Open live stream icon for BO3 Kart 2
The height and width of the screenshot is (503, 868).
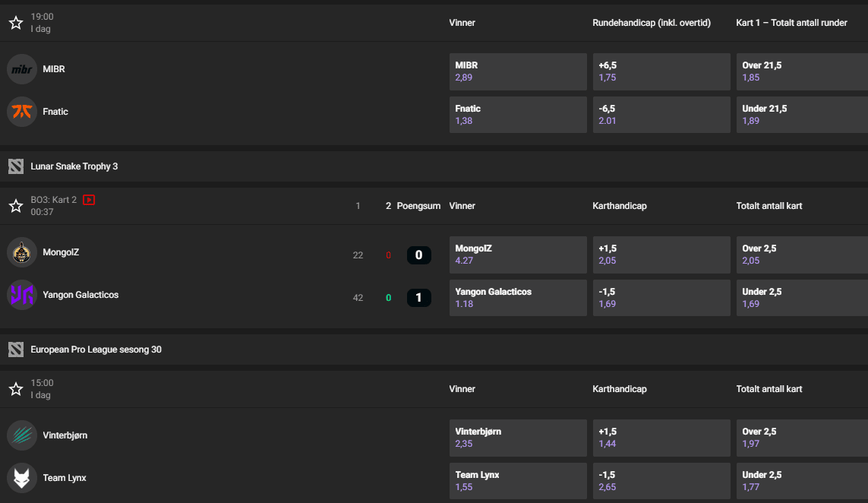click(89, 199)
